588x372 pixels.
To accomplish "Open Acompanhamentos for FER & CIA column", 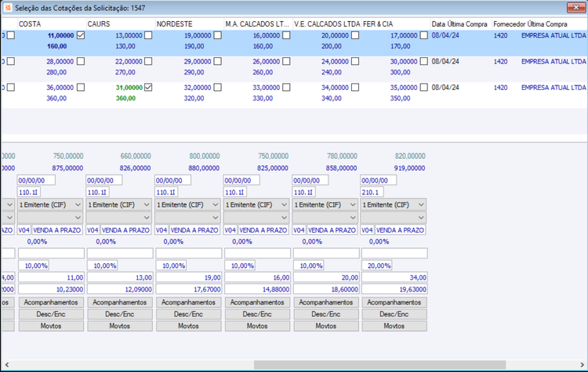I will (394, 302).
